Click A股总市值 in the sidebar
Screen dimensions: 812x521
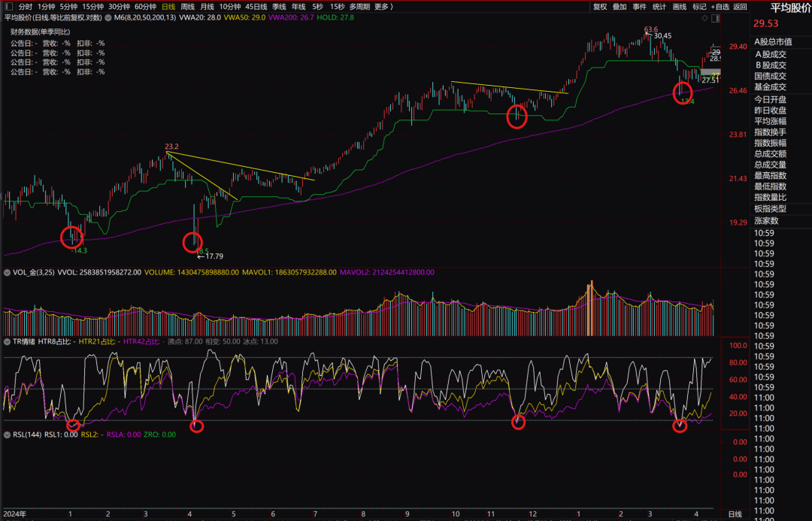773,42
